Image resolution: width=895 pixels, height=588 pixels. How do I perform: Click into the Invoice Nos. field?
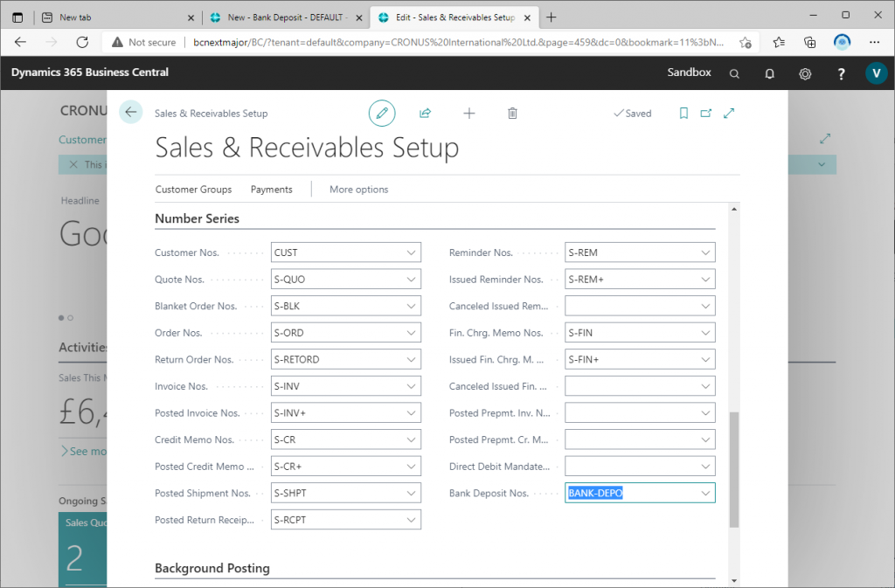click(336, 386)
